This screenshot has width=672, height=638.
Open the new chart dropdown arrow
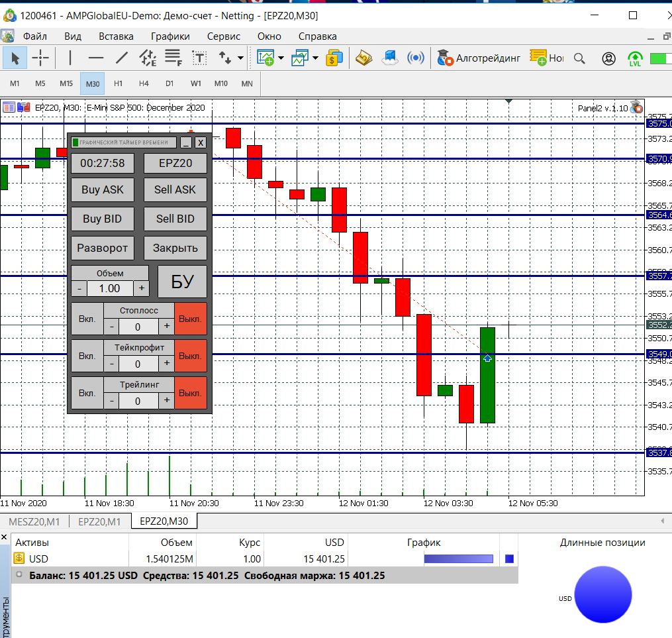[x=281, y=58]
